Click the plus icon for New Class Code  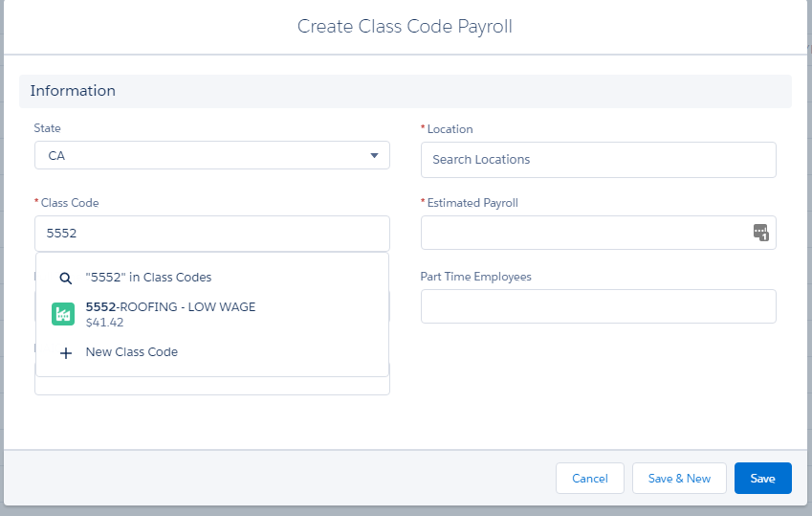pyautogui.click(x=65, y=352)
